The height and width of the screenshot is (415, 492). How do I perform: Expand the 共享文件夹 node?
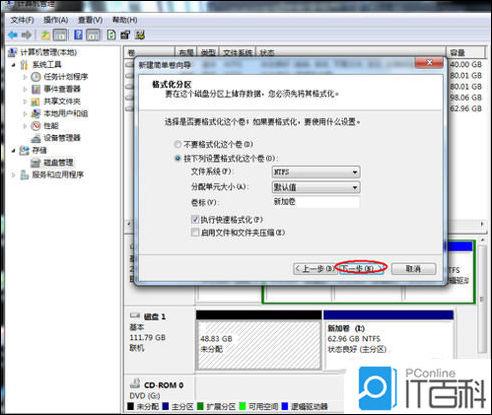[x=25, y=101]
